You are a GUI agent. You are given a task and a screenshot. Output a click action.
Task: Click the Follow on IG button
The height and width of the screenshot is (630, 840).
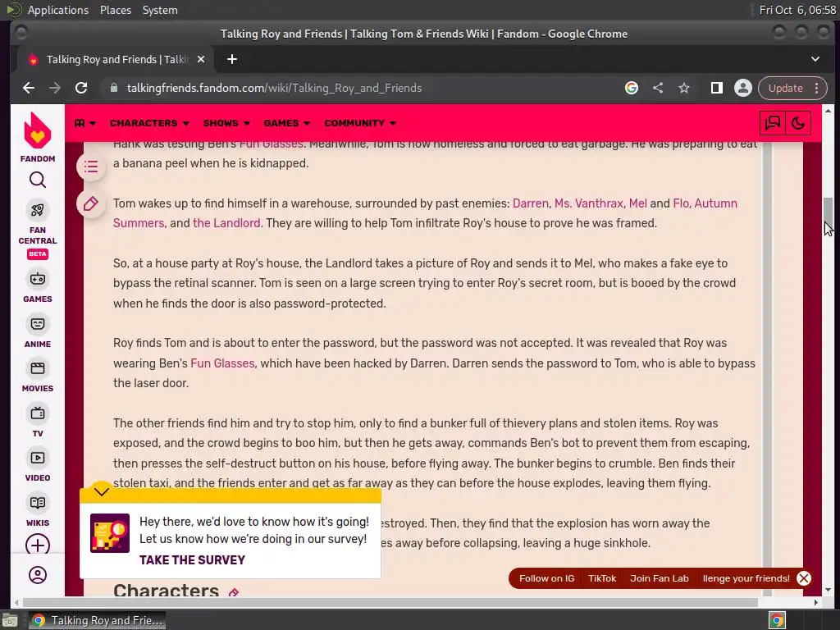[546, 578]
